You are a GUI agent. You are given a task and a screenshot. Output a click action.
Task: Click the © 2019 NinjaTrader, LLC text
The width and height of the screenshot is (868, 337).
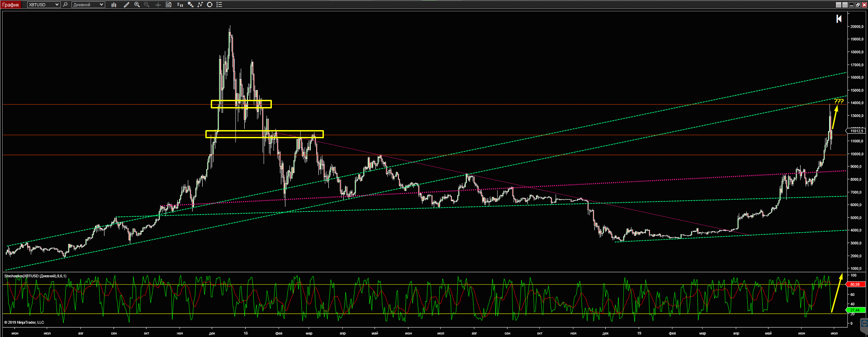24,323
